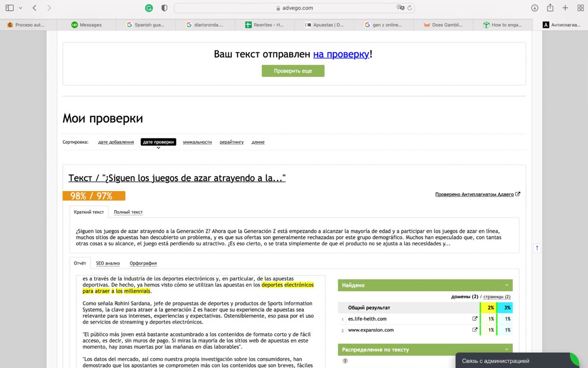Viewport: 588px width, 368px height.
Task: Click the 98% / 97% uniqueness badge
Action: (94, 196)
